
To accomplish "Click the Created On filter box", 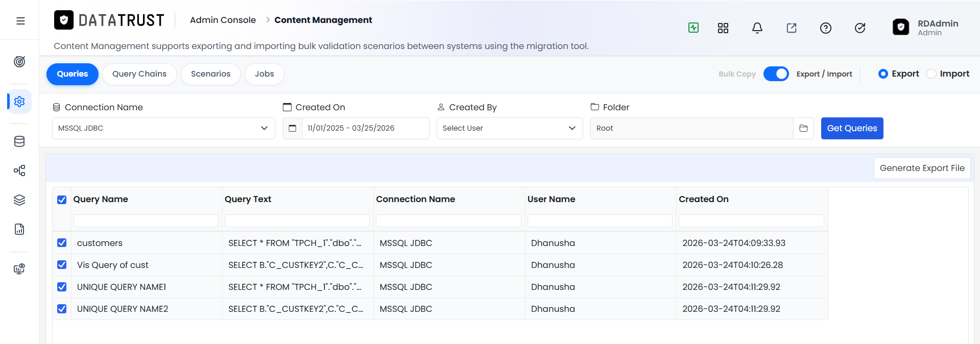I will (751, 220).
